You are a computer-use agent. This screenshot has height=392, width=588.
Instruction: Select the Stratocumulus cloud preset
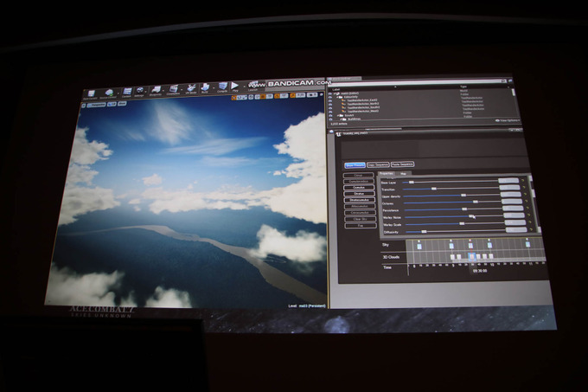coord(359,200)
